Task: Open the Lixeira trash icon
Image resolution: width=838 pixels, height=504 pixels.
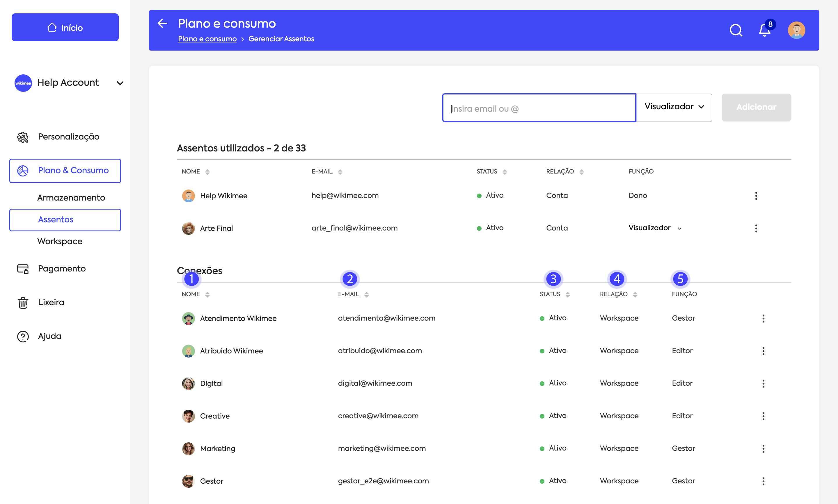Action: (x=23, y=302)
